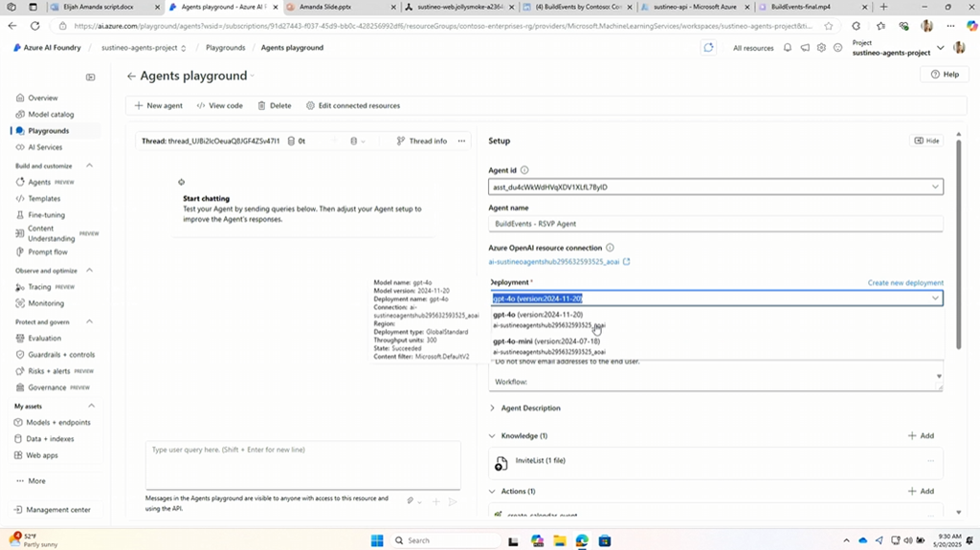Screen dimensions: 980x550
Task: Open ai-sustineoagentshub resource connection link
Action: tap(559, 262)
